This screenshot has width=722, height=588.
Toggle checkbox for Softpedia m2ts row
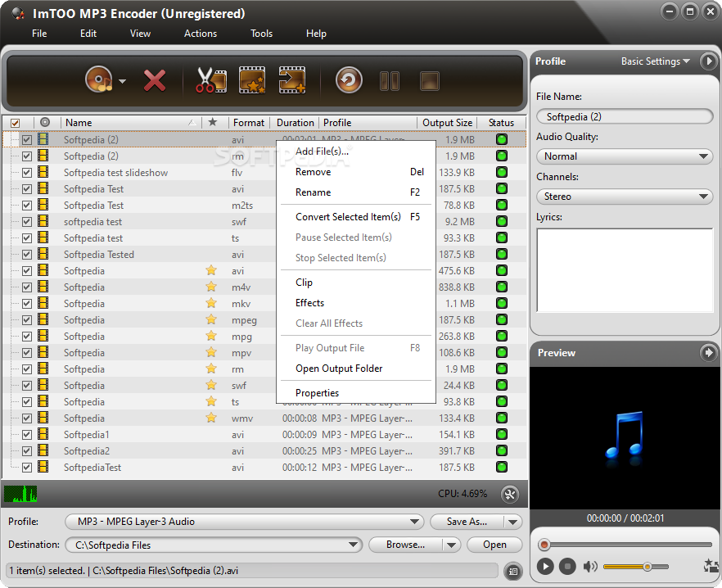coord(27,206)
